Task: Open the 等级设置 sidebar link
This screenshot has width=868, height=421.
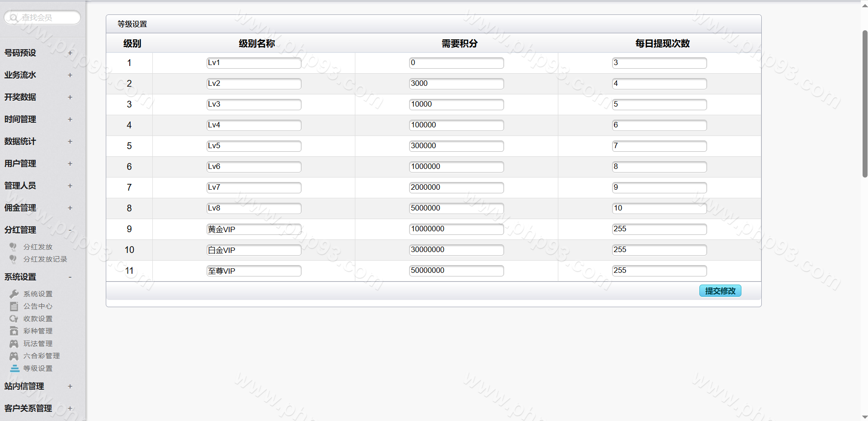Action: tap(38, 369)
